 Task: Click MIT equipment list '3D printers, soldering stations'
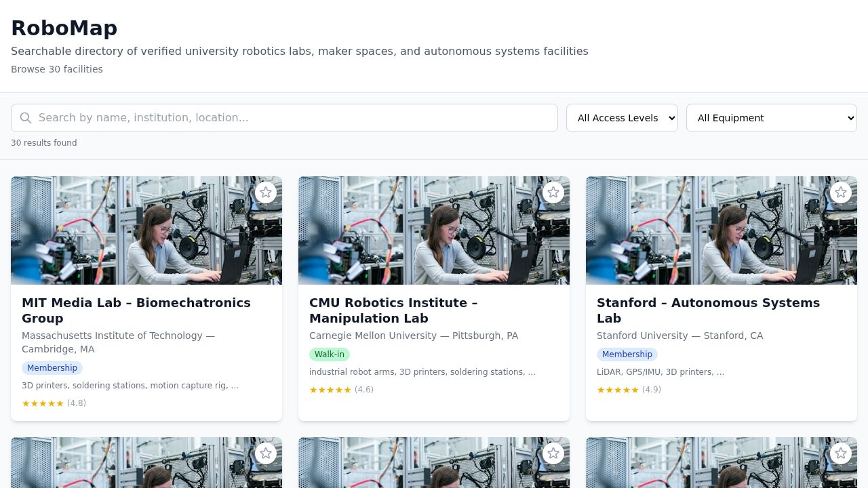tap(130, 386)
